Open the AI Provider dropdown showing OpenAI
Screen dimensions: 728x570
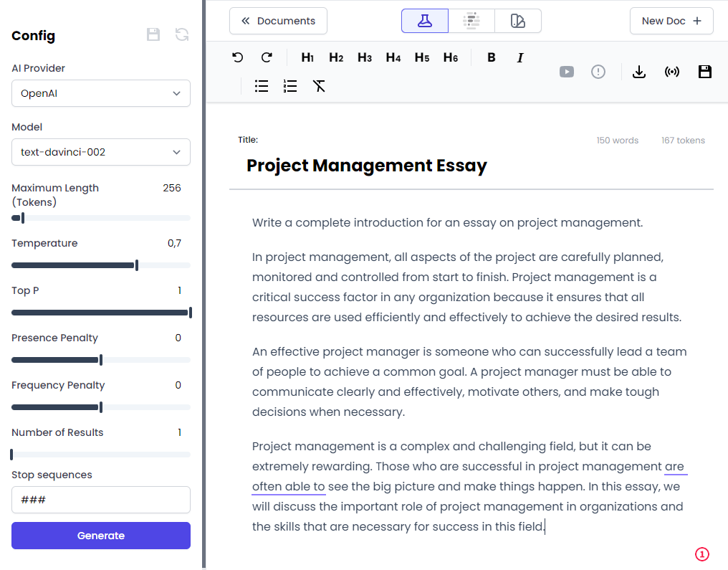pos(101,93)
